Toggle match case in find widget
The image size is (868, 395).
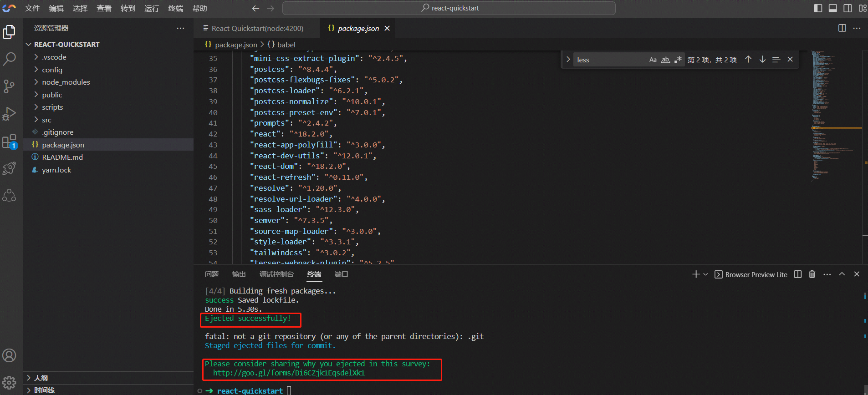(x=653, y=60)
